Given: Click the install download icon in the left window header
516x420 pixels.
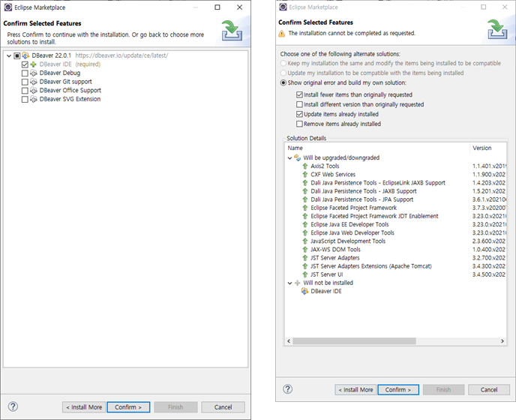Looking at the screenshot, I should [232, 30].
